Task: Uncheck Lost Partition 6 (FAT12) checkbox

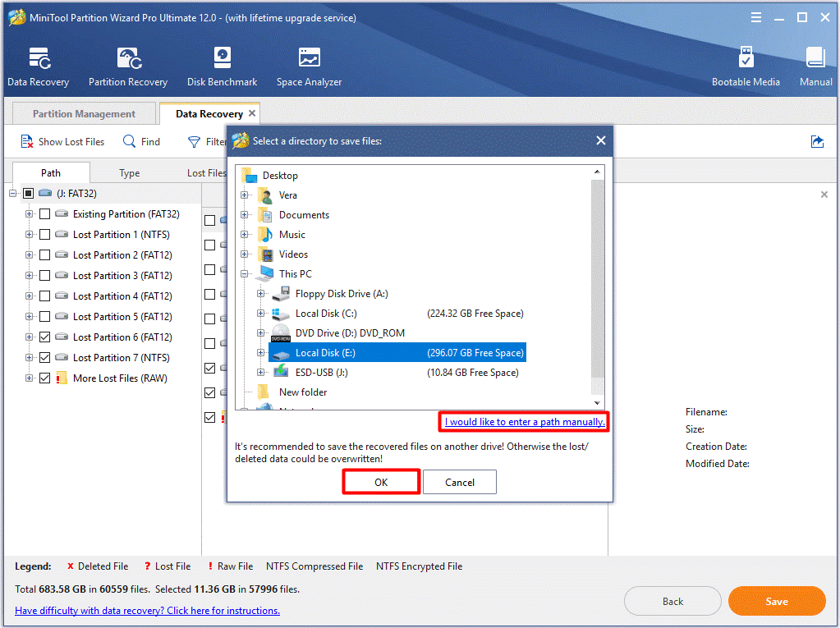Action: 45,337
